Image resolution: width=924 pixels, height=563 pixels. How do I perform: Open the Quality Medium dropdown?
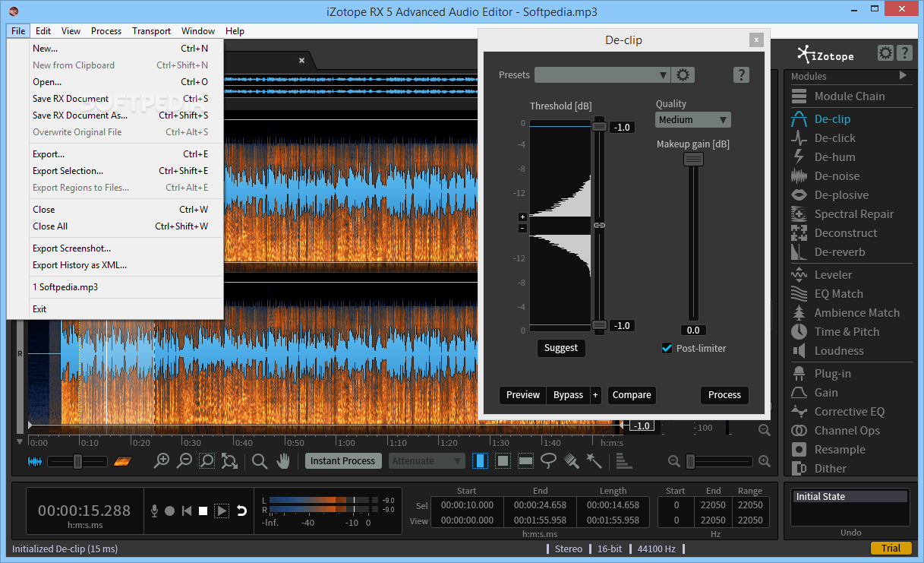pyautogui.click(x=692, y=119)
